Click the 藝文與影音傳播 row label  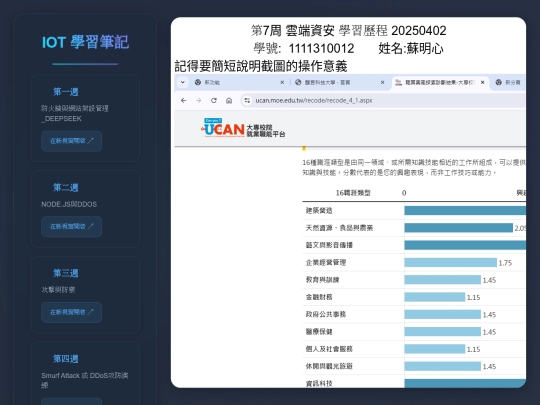coord(329,245)
